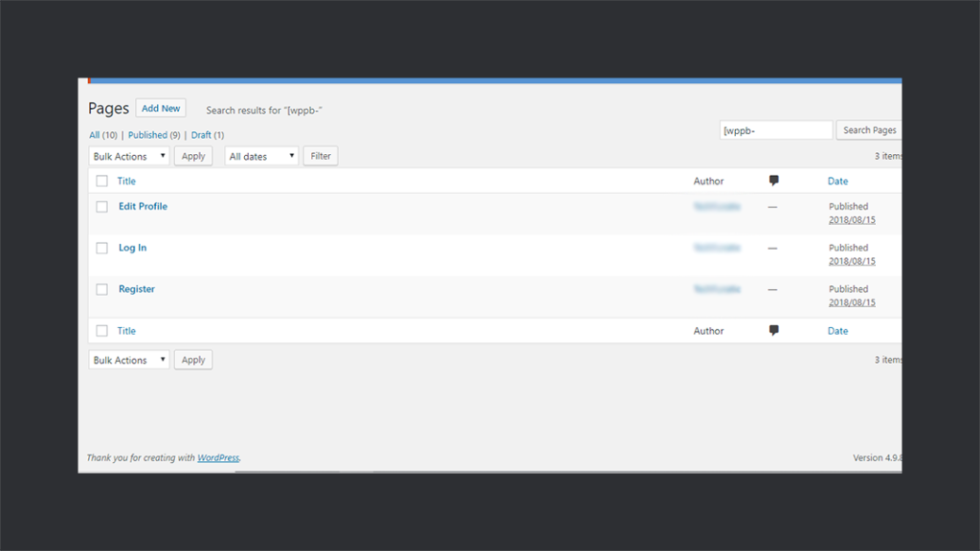Click the bottom comments bubble icon

[x=774, y=330]
